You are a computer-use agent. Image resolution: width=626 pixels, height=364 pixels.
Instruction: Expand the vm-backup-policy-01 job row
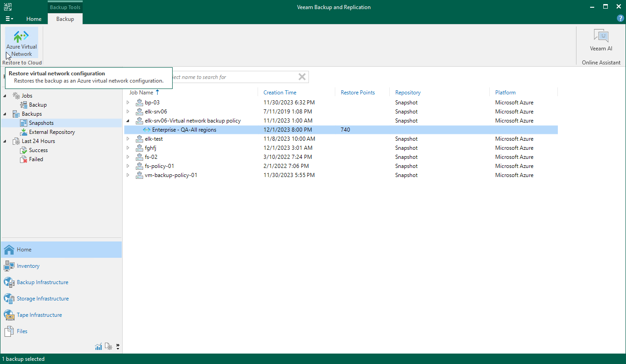click(x=128, y=175)
